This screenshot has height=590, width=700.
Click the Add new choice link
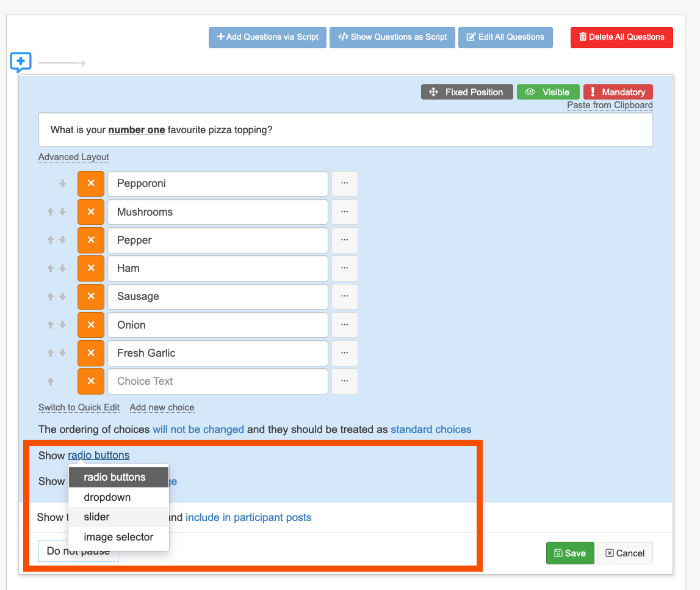tap(162, 407)
